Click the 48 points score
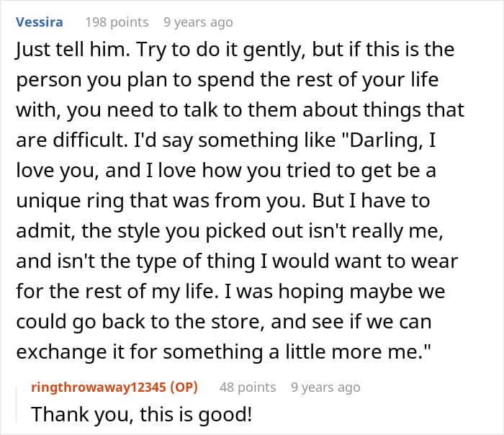This screenshot has height=435, width=504. click(247, 387)
